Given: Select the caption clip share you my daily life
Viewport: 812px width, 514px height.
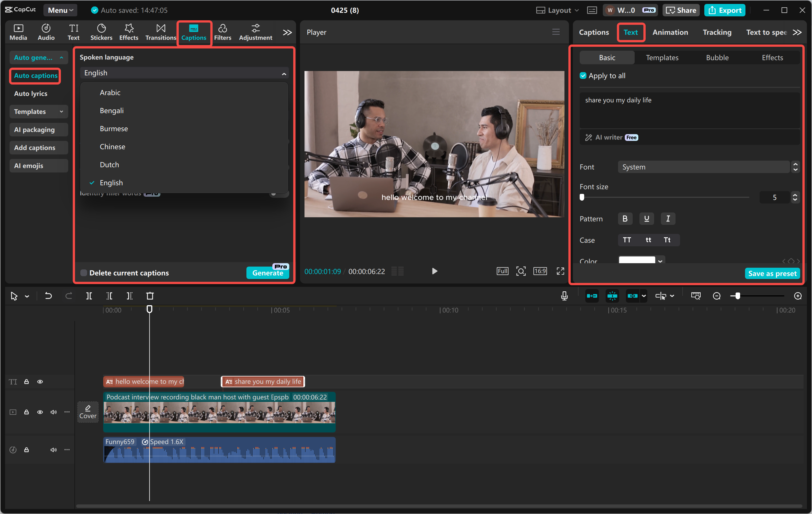Looking at the screenshot, I should click(263, 381).
